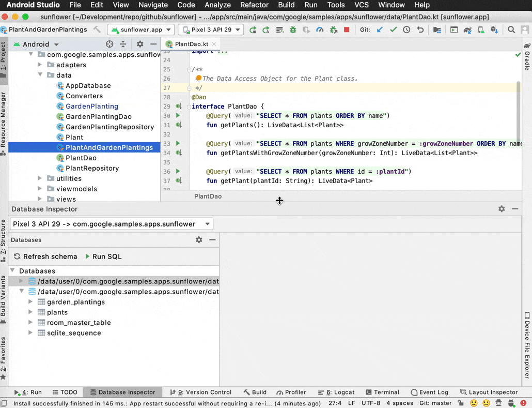Click the Run SQL button
Image resolution: width=532 pixels, height=408 pixels.
(x=103, y=256)
